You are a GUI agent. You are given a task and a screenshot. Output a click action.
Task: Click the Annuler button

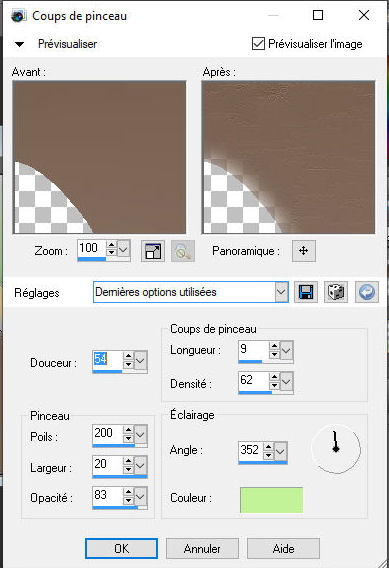[x=202, y=548]
